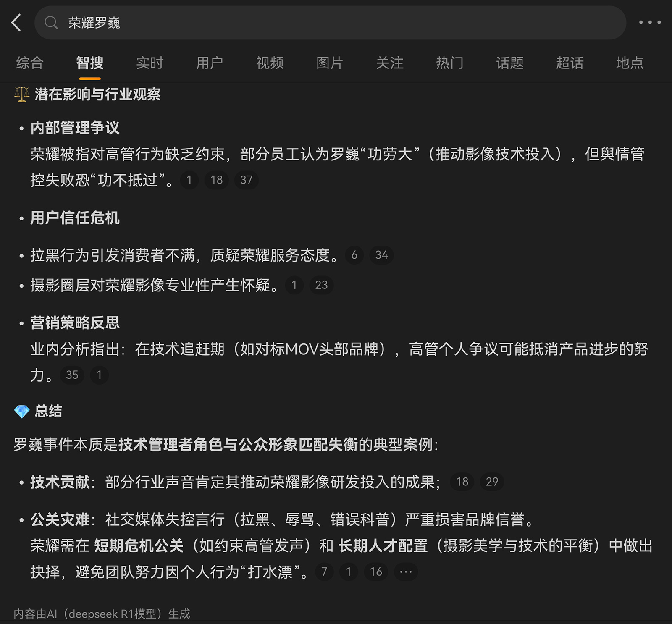Go back using the back arrow
The height and width of the screenshot is (624, 672).
(16, 22)
